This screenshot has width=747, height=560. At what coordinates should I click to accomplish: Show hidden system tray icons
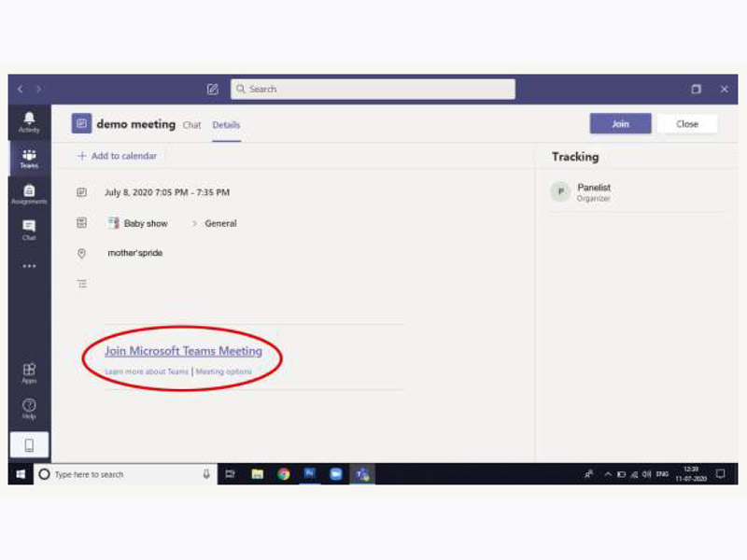pyautogui.click(x=608, y=474)
